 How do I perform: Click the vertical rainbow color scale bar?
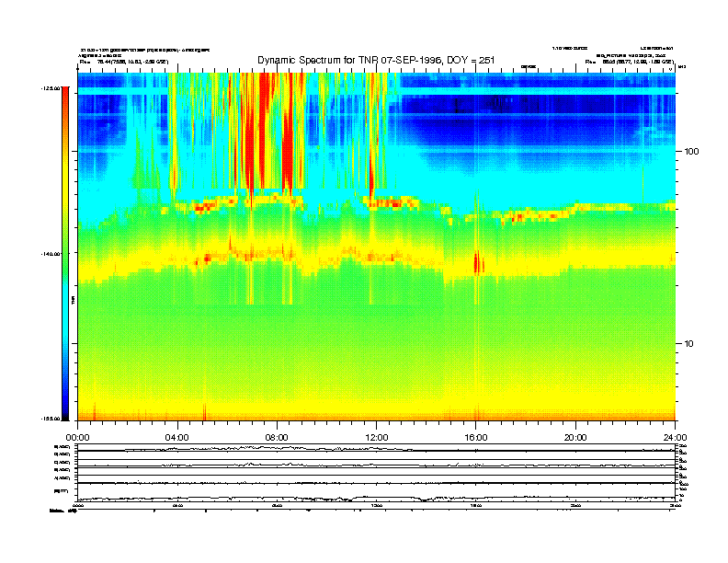[x=65, y=254]
